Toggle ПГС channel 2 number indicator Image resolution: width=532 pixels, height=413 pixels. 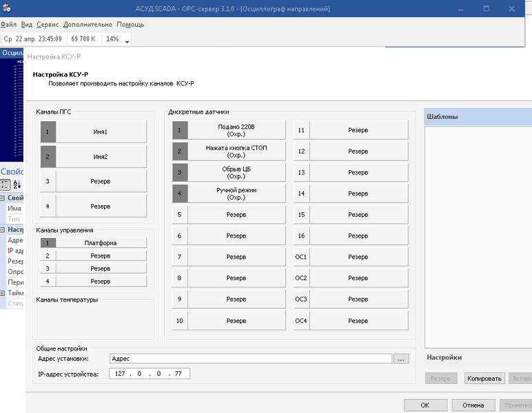coord(48,156)
